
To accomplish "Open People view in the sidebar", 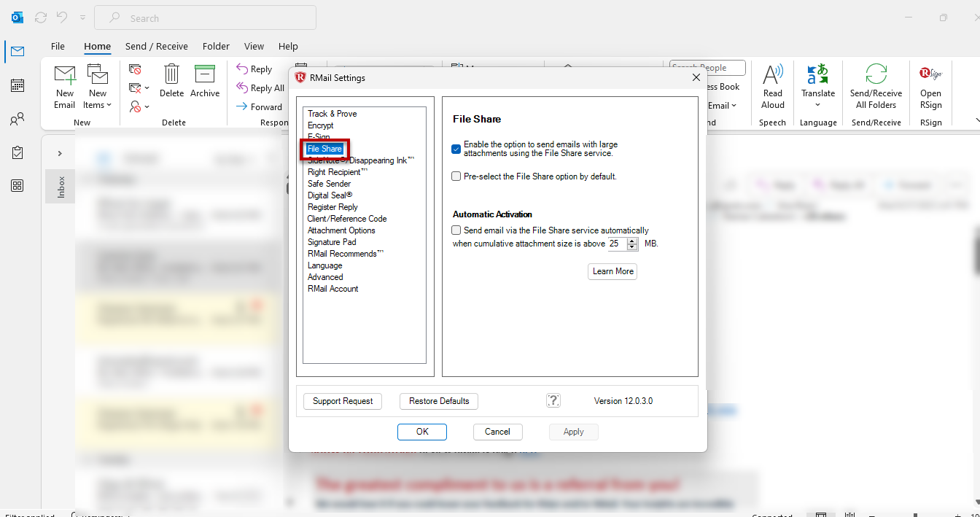I will [17, 119].
